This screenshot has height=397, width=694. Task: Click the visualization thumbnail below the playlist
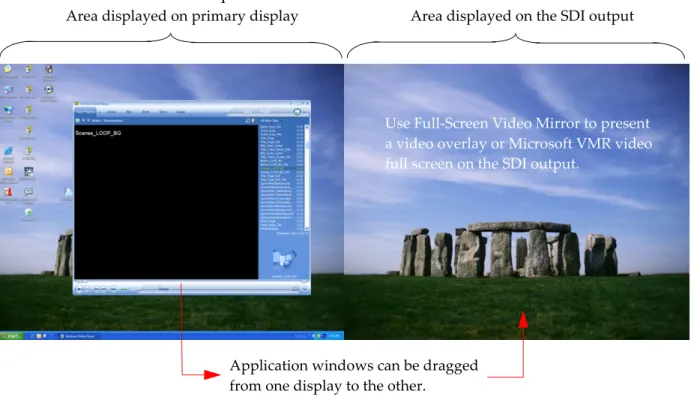(x=284, y=258)
